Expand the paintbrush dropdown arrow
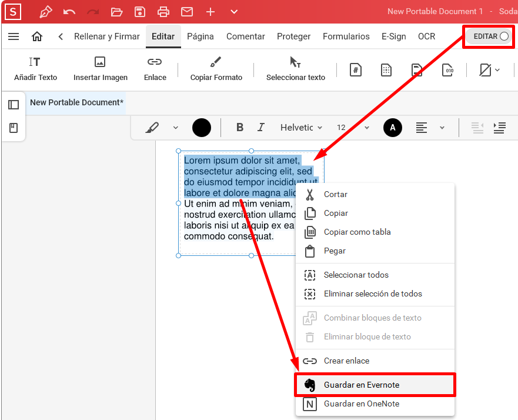This screenshot has width=518, height=420. click(176, 128)
